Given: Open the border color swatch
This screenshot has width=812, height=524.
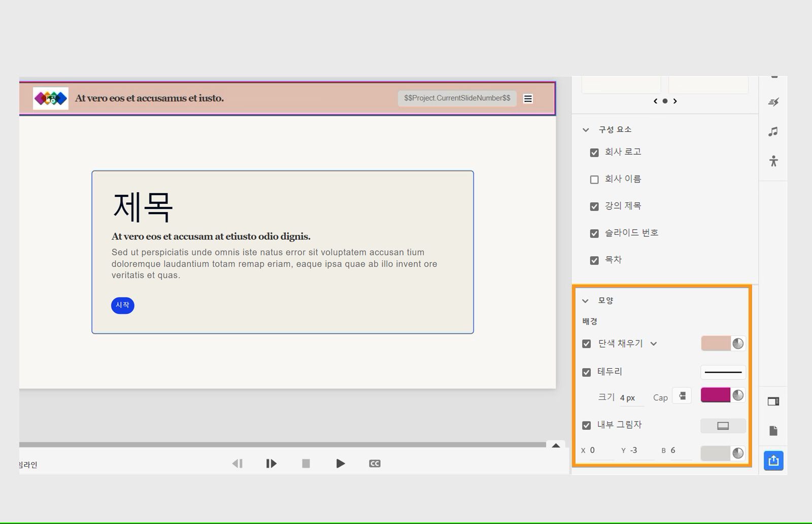Looking at the screenshot, I should pos(716,395).
